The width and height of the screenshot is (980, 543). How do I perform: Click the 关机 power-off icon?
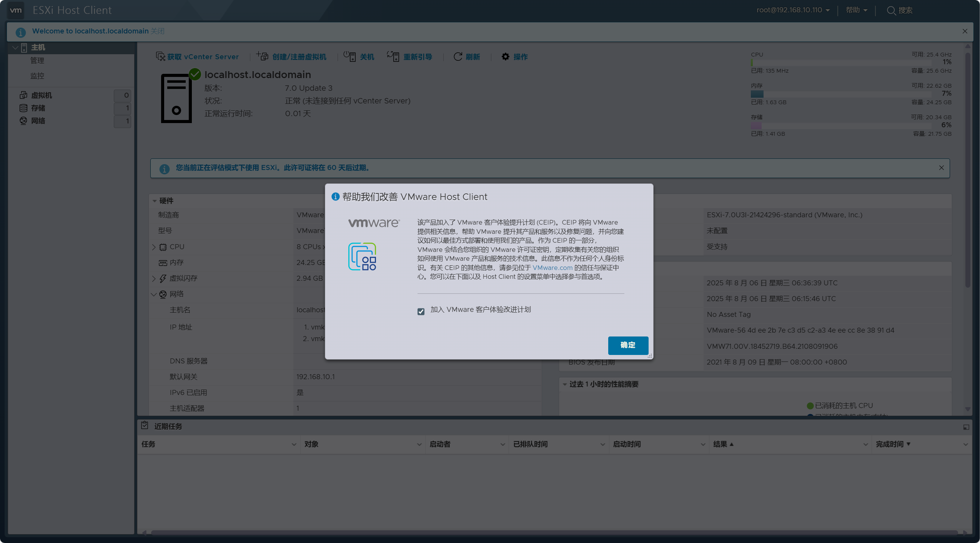349,56
